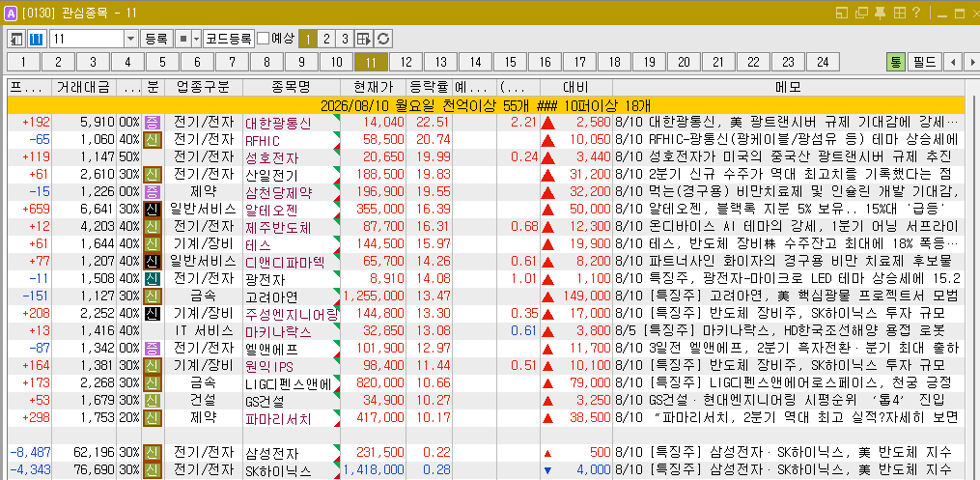Open the watchlist group 11 combo box arrow
The height and width of the screenshot is (480, 980).
click(x=130, y=39)
